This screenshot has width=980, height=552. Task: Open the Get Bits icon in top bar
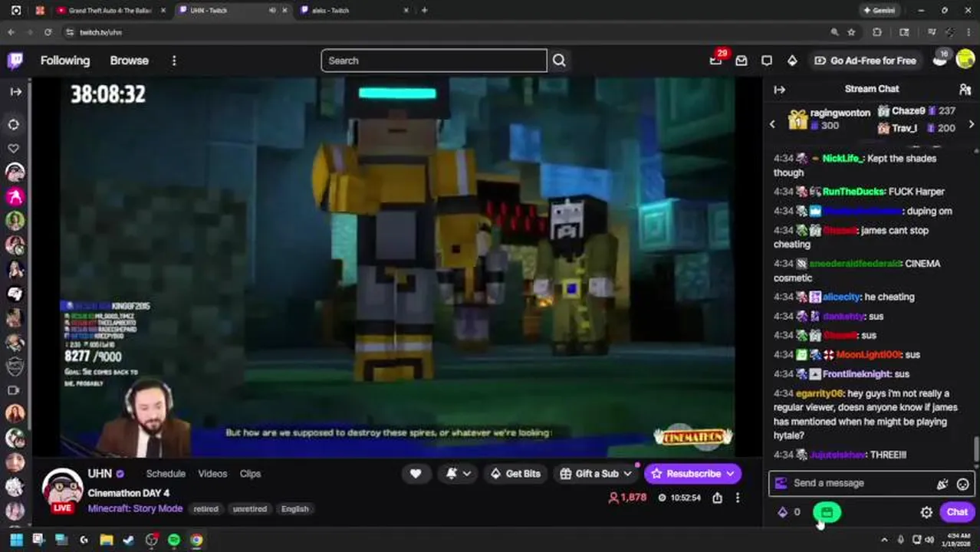[792, 61]
